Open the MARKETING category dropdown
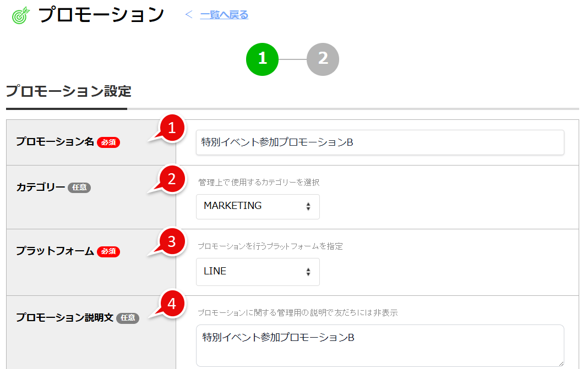 point(258,206)
